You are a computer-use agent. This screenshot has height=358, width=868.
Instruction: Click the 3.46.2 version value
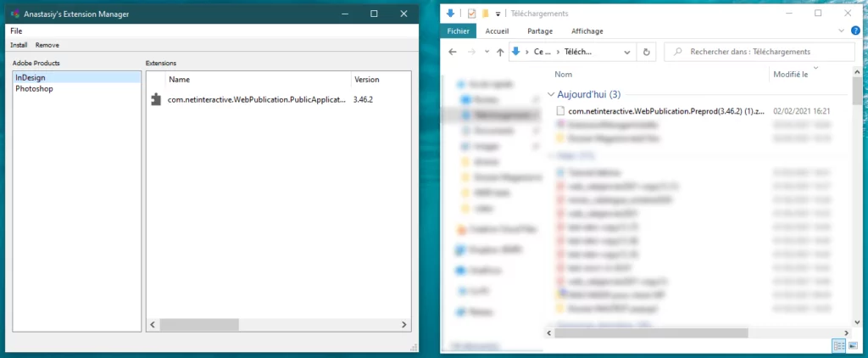point(363,100)
